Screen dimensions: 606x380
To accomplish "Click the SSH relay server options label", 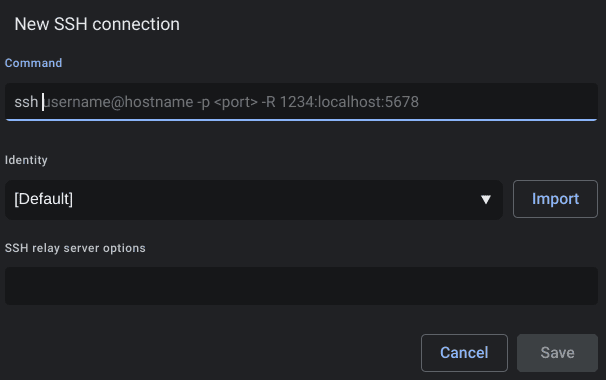I will pos(75,248).
